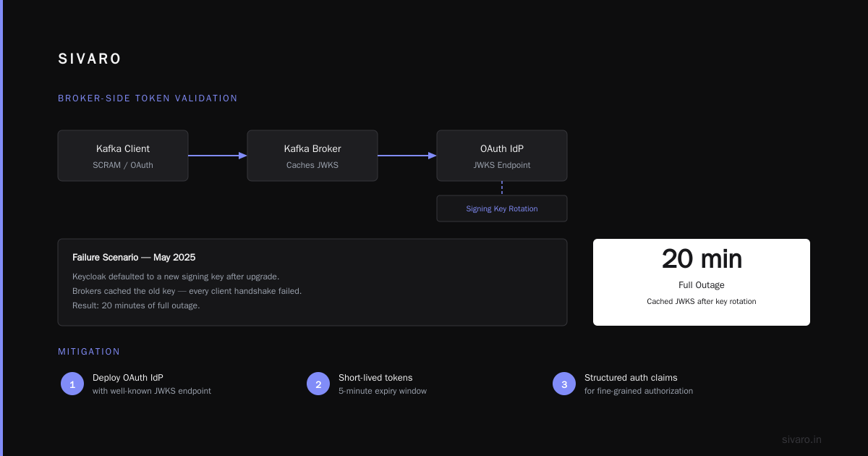Click the '20 min' large statistic
Screen dimensions: 868x456
click(x=702, y=259)
